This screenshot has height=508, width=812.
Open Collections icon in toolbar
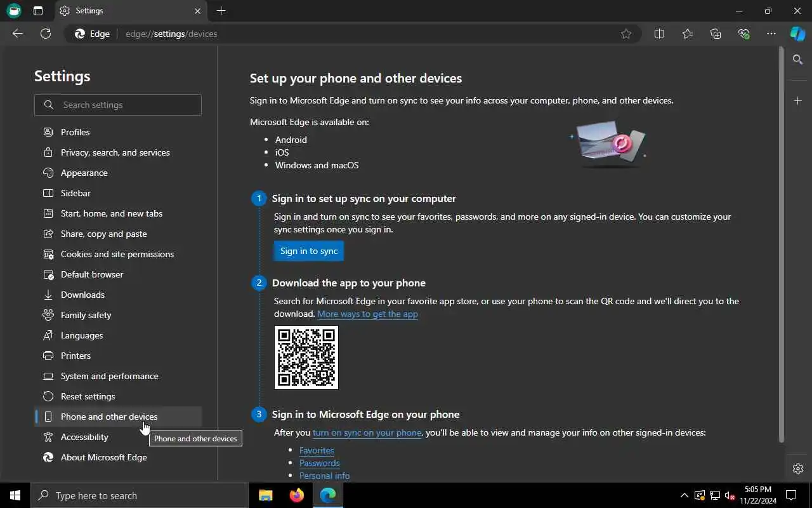(x=716, y=34)
